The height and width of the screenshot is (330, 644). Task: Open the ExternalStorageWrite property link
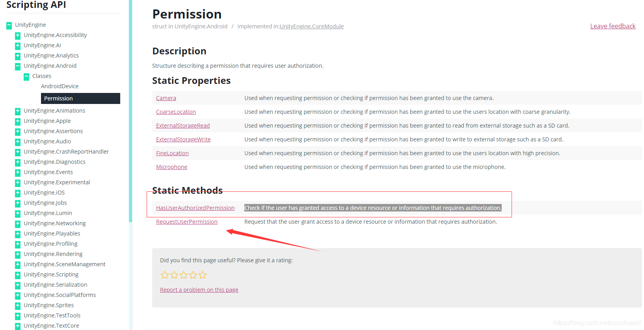pyautogui.click(x=183, y=139)
